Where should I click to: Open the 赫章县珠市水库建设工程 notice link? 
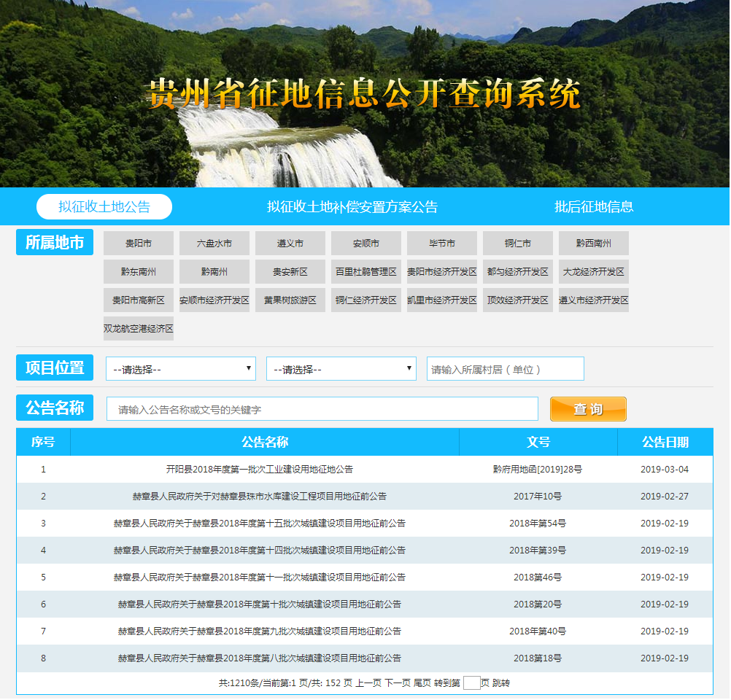click(260, 497)
